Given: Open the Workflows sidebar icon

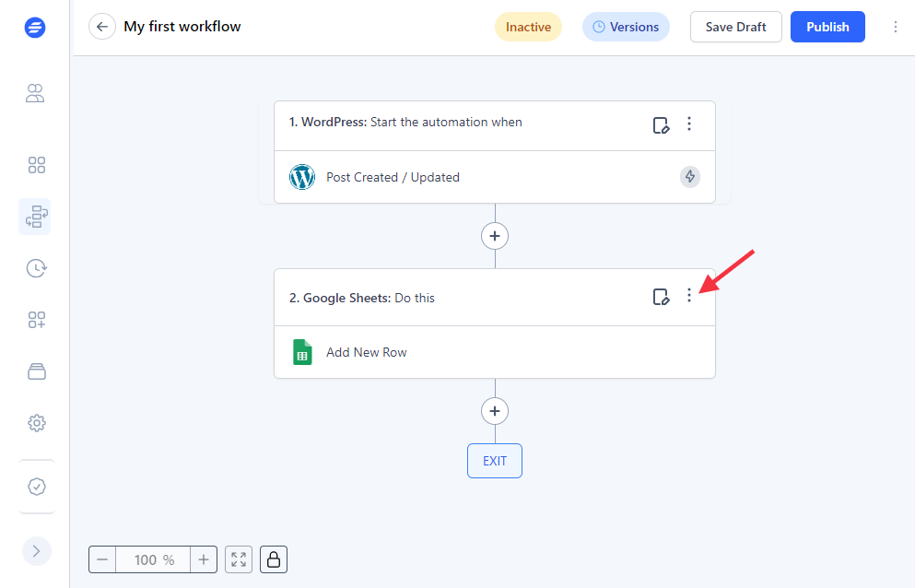Looking at the screenshot, I should pos(37,217).
